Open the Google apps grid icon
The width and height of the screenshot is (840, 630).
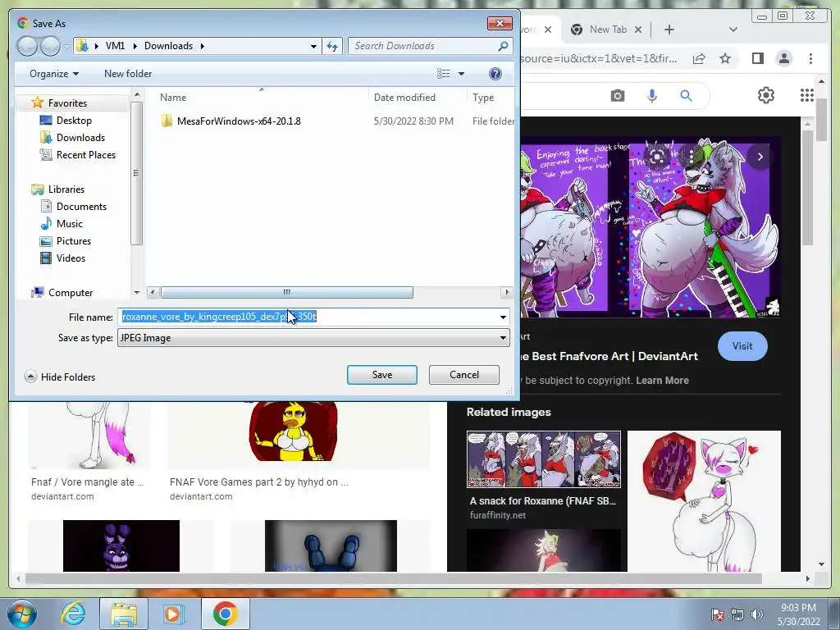click(x=806, y=95)
